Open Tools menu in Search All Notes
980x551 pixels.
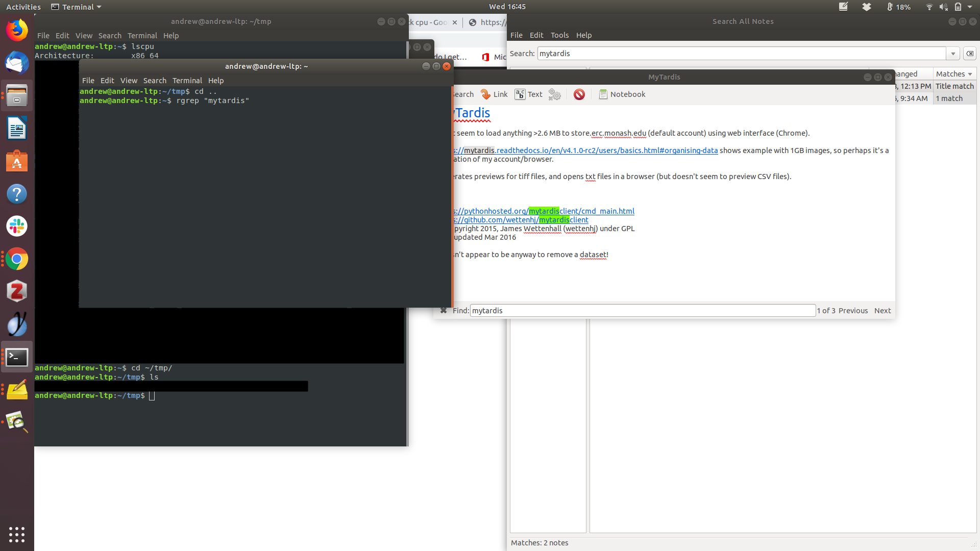[559, 35]
